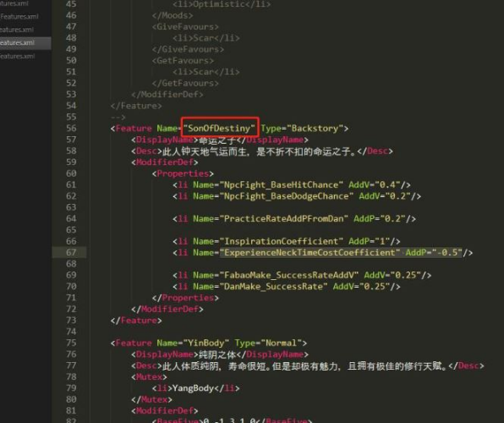Click the Type="Normal" attribute on line 75
The image size is (504, 423).
point(268,343)
